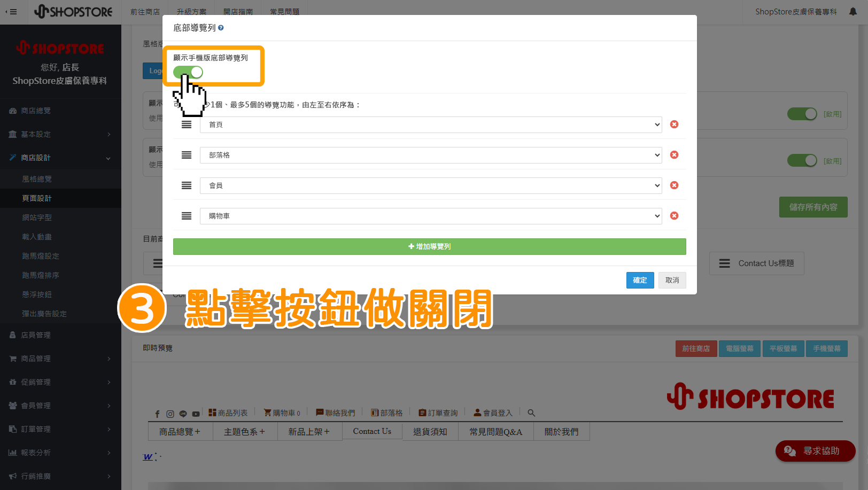Image resolution: width=868 pixels, height=490 pixels.
Task: Open the 首頁 dropdown
Action: coord(431,125)
